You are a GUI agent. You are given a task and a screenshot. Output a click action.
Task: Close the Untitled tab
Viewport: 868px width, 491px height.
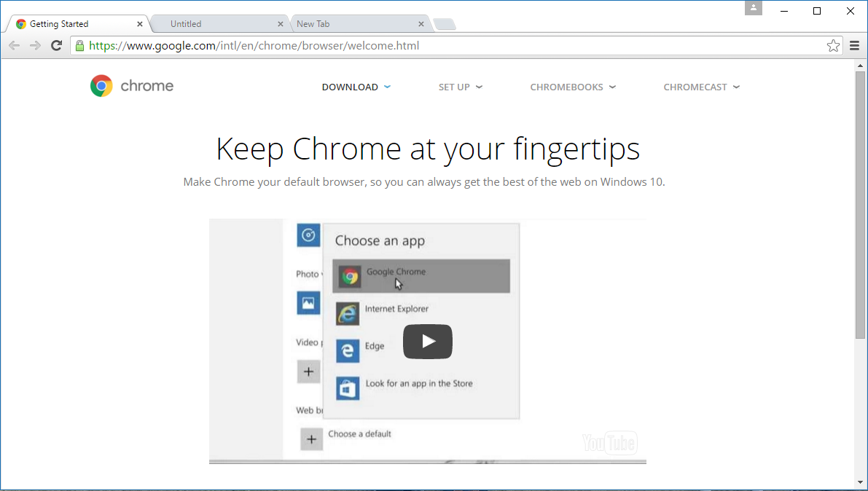(280, 24)
